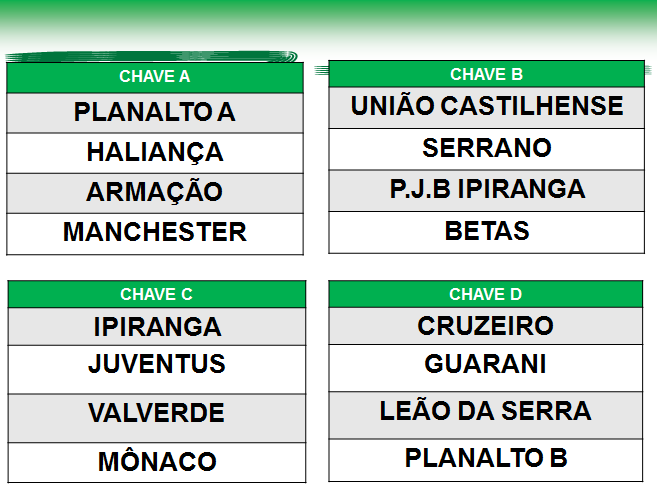Click the CHAVE B table header

486,74
